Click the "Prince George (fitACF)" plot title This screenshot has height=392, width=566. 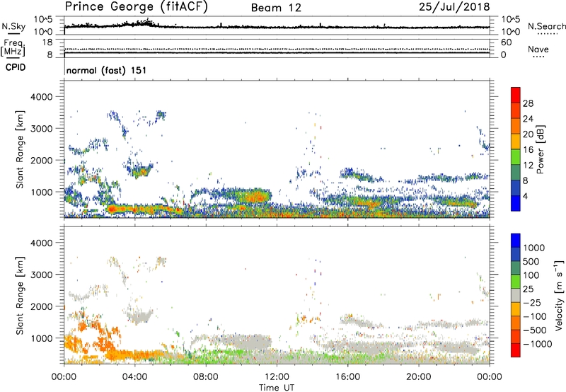(136, 7)
